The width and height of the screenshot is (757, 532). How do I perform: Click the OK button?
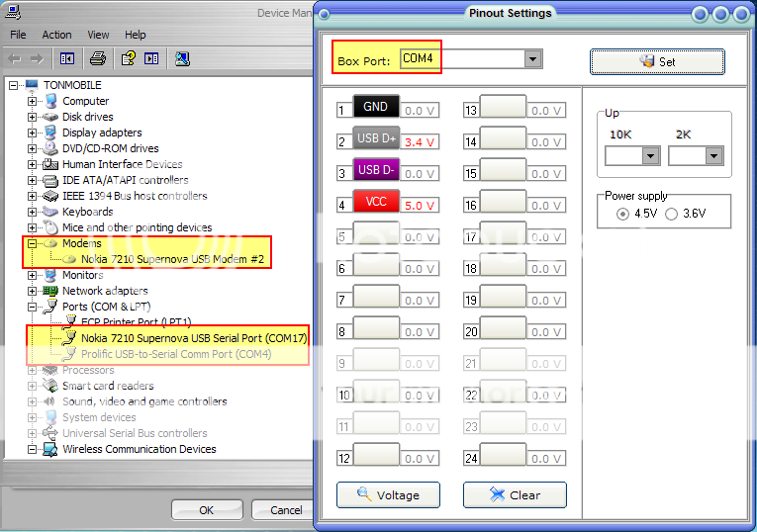click(207, 510)
